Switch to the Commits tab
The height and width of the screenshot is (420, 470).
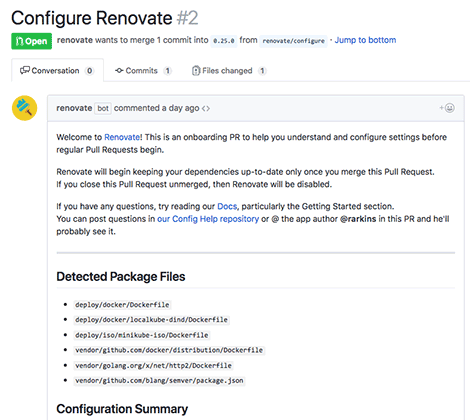point(143,70)
